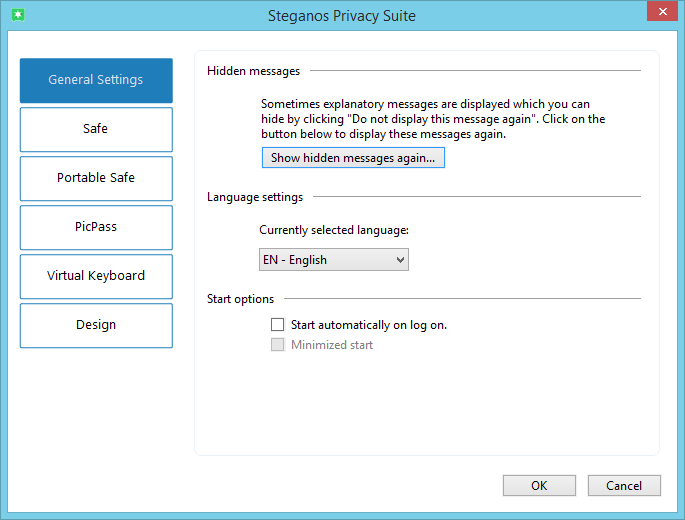The width and height of the screenshot is (685, 520).
Task: Open the Safe settings tab
Action: pyautogui.click(x=96, y=129)
